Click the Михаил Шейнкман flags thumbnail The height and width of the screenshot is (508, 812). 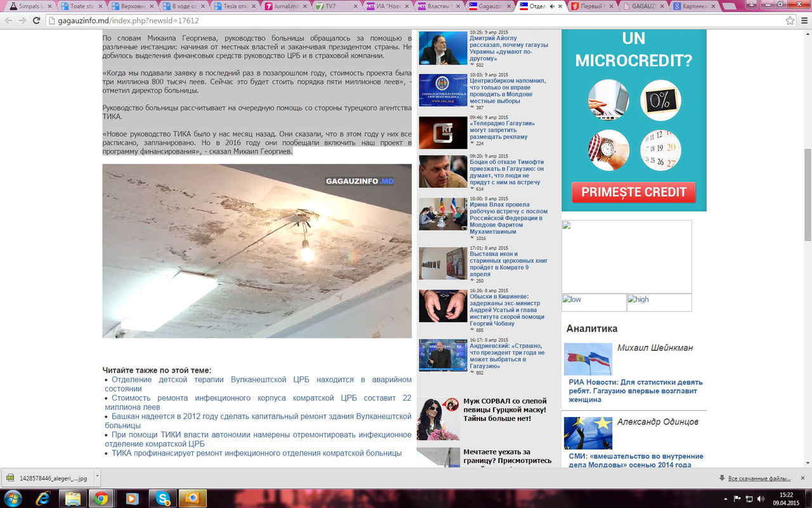pos(588,359)
